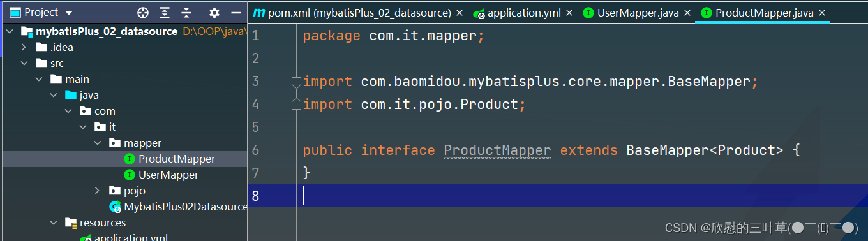Select UserMapper in the project tree
The height and width of the screenshot is (241, 868).
124,175
